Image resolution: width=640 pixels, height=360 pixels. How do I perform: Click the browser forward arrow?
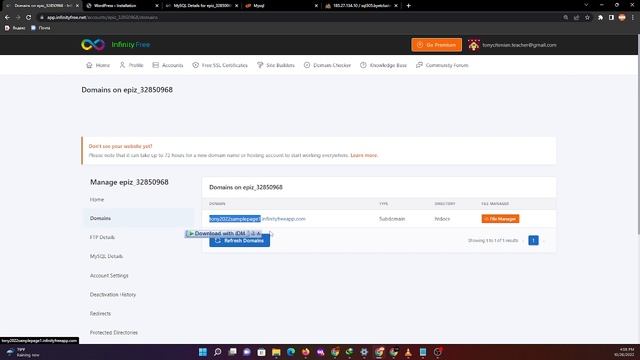[18, 18]
